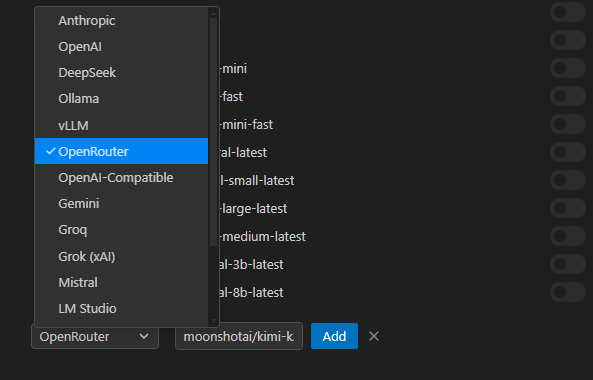Screen dimensions: 593x380
Task: Toggle the switch in the al-latest row
Action: click(x=568, y=152)
